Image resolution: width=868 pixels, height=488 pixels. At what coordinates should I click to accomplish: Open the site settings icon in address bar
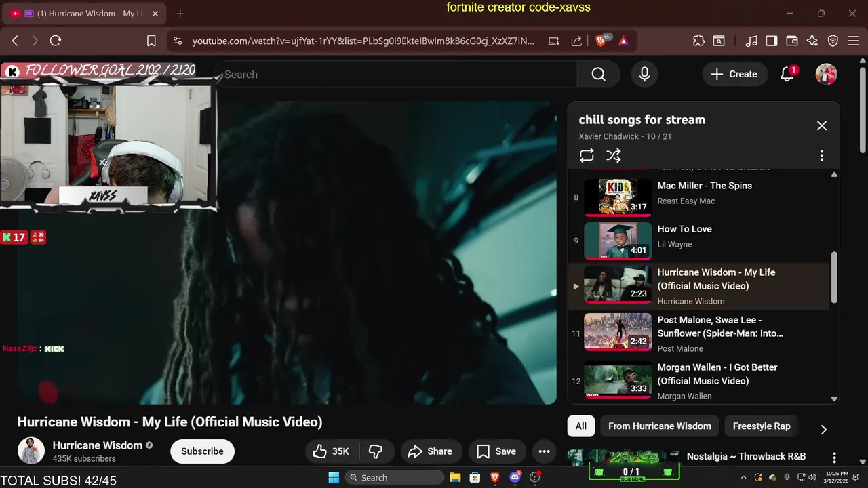(x=178, y=41)
